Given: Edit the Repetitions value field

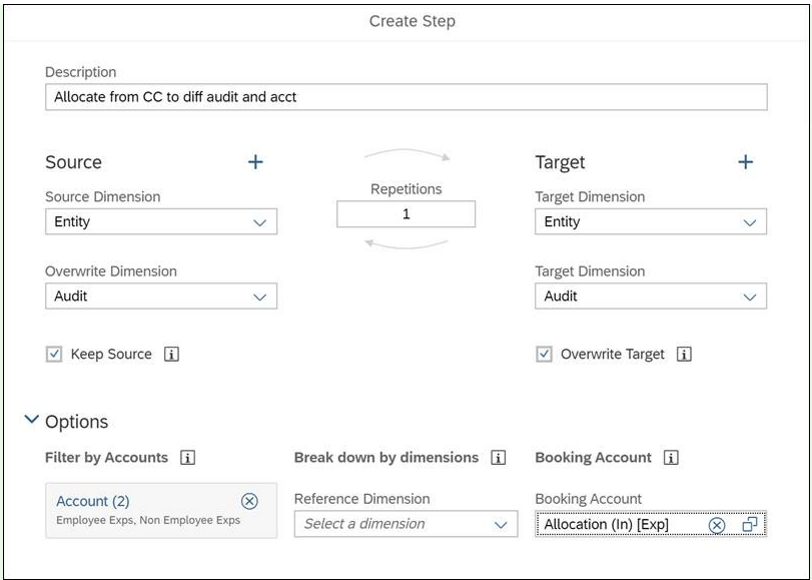Looking at the screenshot, I should (x=406, y=214).
